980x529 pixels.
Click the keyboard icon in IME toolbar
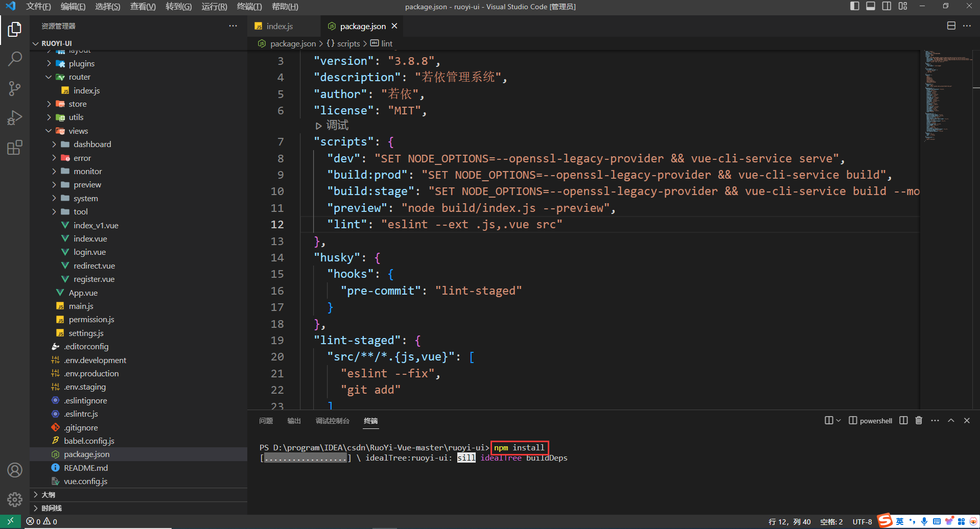click(937, 521)
